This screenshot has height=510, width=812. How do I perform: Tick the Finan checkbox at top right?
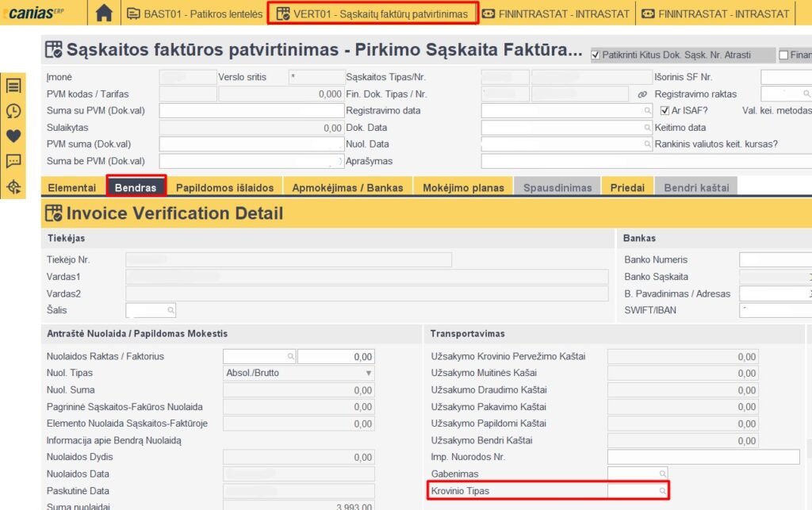coord(783,56)
